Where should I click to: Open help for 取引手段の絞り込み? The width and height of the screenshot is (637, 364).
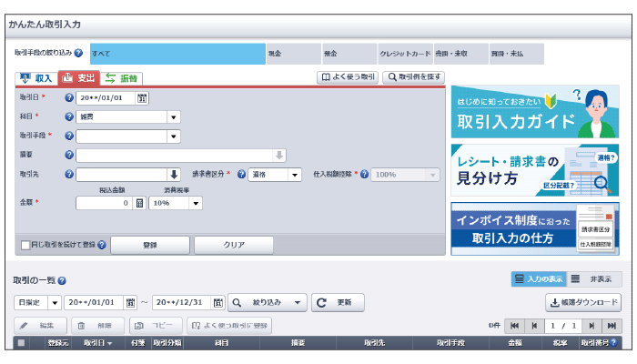coord(78,53)
